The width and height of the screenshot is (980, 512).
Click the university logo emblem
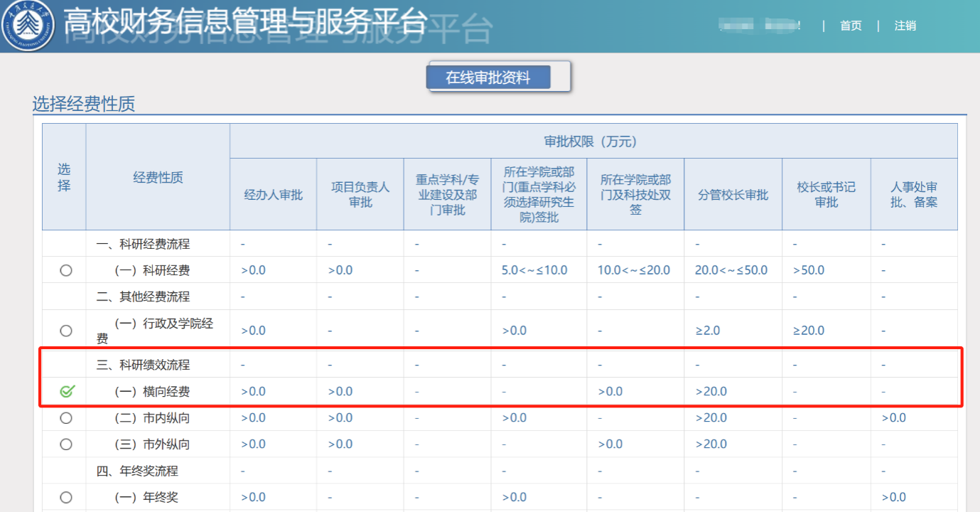point(27,26)
